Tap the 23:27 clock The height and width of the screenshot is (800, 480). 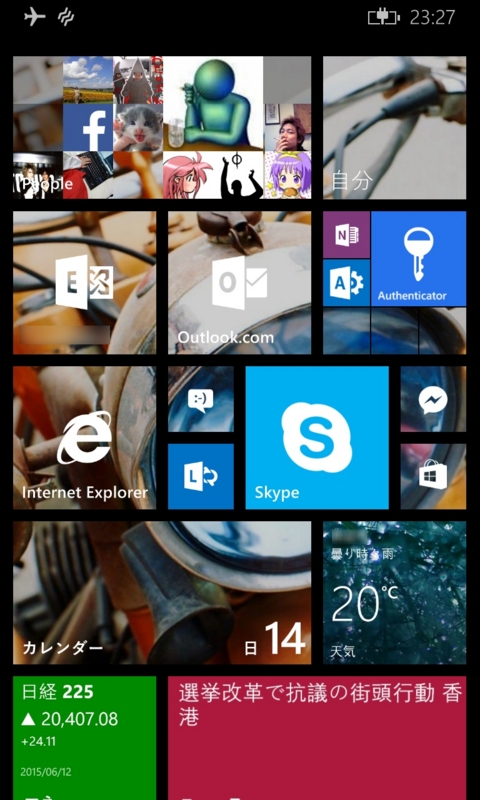tap(433, 18)
